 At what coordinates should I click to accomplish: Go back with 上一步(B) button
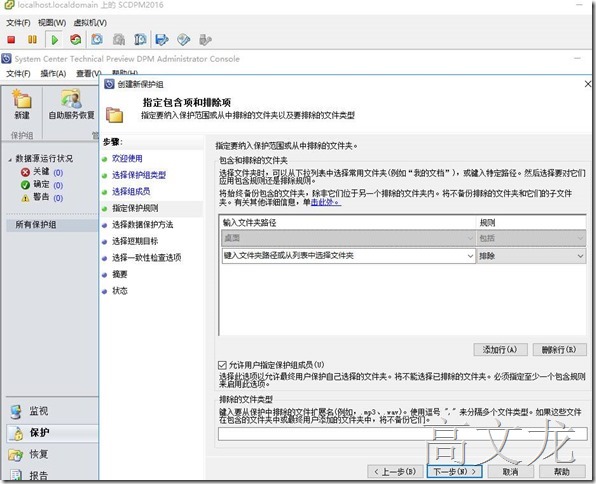[395, 471]
